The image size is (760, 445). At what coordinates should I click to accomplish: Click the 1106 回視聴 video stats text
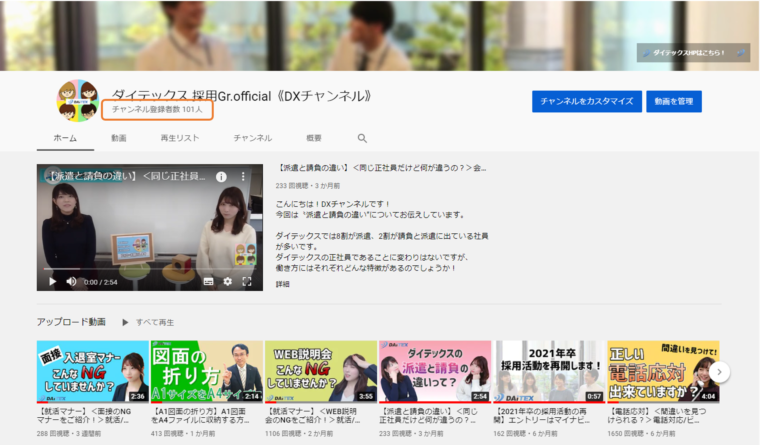click(299, 433)
